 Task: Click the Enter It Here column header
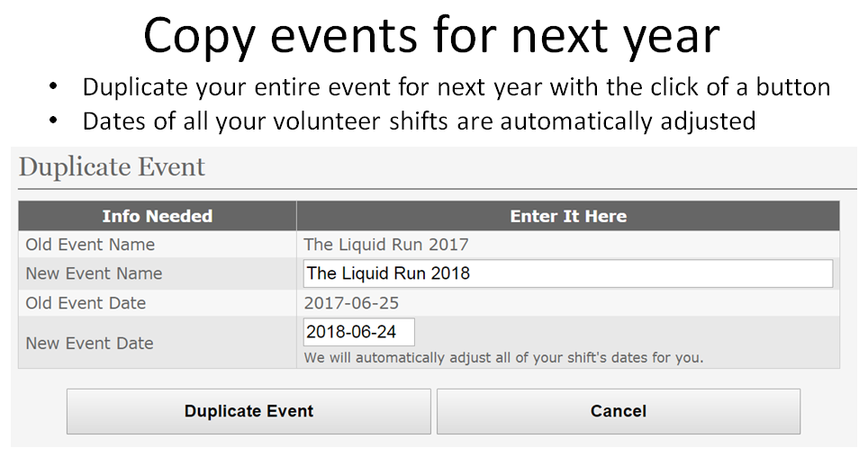567,216
